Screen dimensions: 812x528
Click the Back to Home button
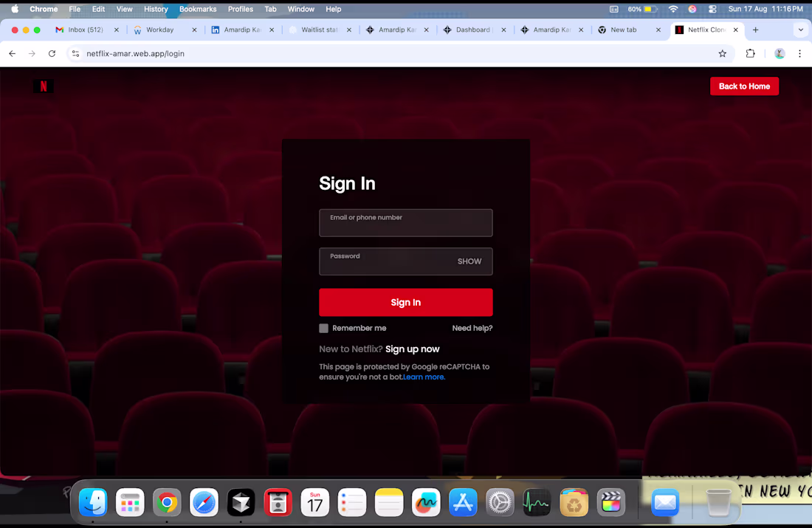pyautogui.click(x=744, y=86)
